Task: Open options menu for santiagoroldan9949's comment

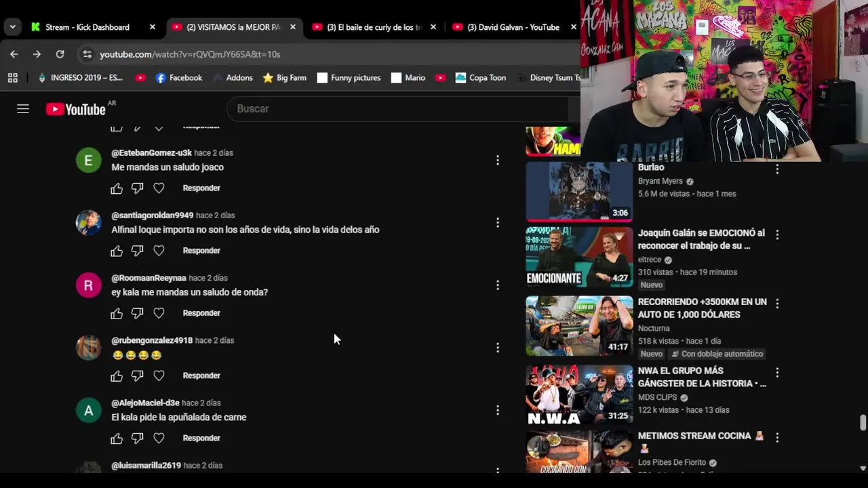Action: click(x=498, y=223)
